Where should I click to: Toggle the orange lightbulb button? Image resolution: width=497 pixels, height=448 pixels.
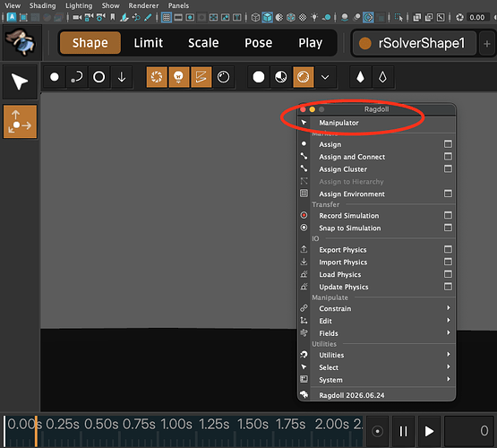click(x=179, y=77)
